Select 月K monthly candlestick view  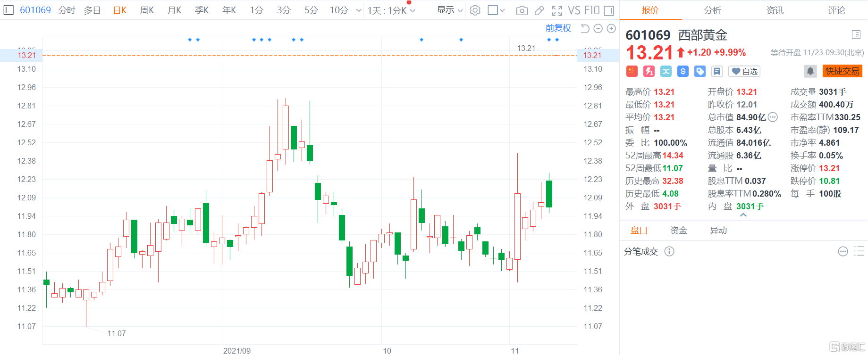(x=175, y=10)
